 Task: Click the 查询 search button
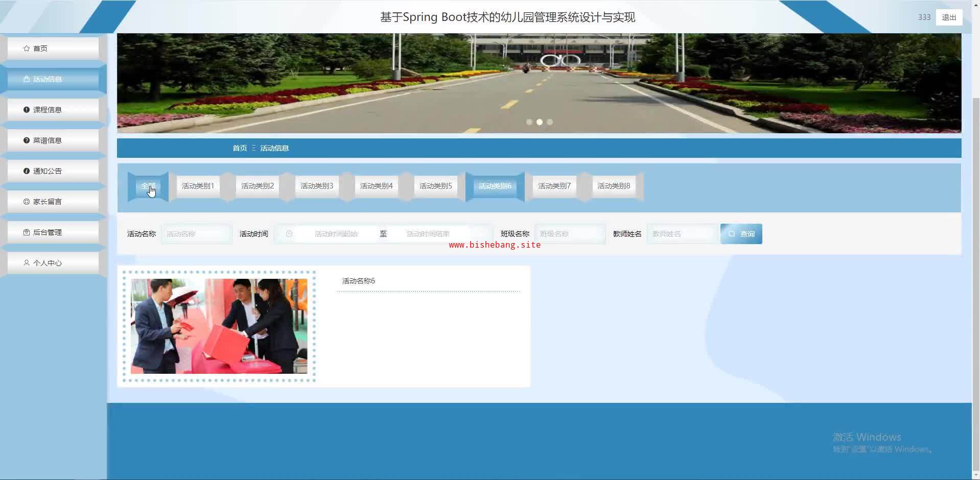click(x=741, y=234)
